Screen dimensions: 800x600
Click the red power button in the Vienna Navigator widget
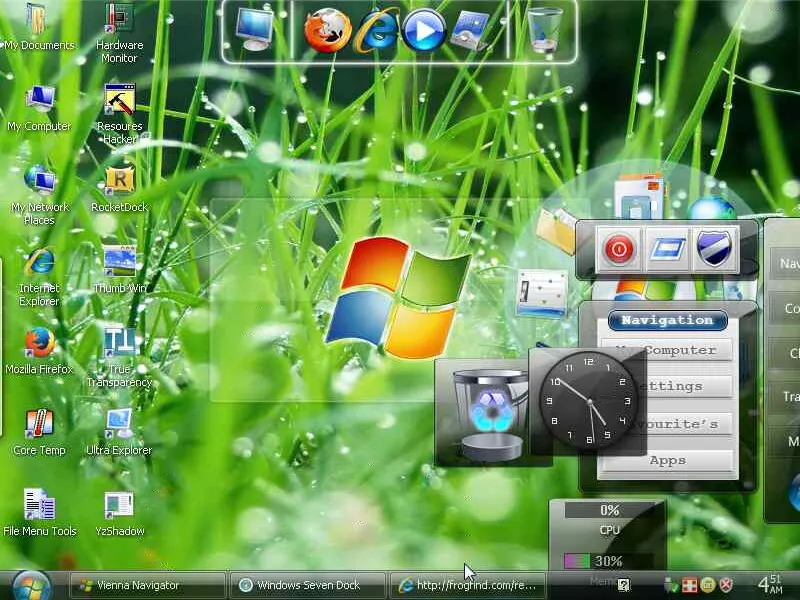pyautogui.click(x=618, y=249)
